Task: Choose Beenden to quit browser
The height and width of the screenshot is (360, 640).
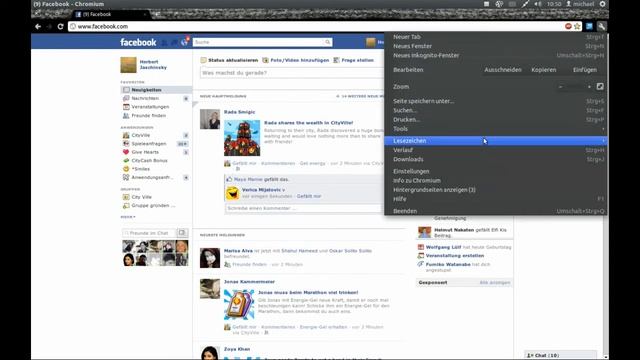Action: click(496, 211)
